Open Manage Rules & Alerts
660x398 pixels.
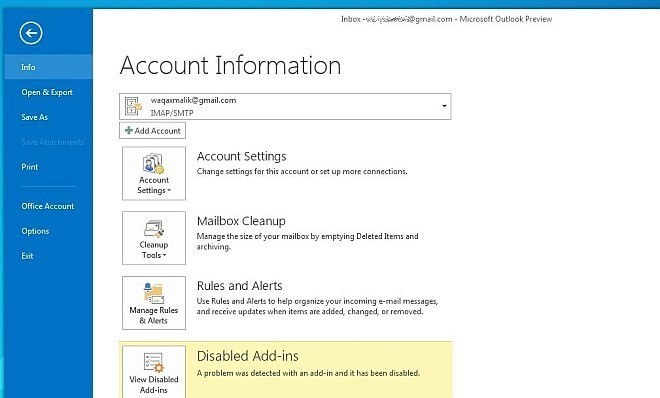(x=154, y=303)
